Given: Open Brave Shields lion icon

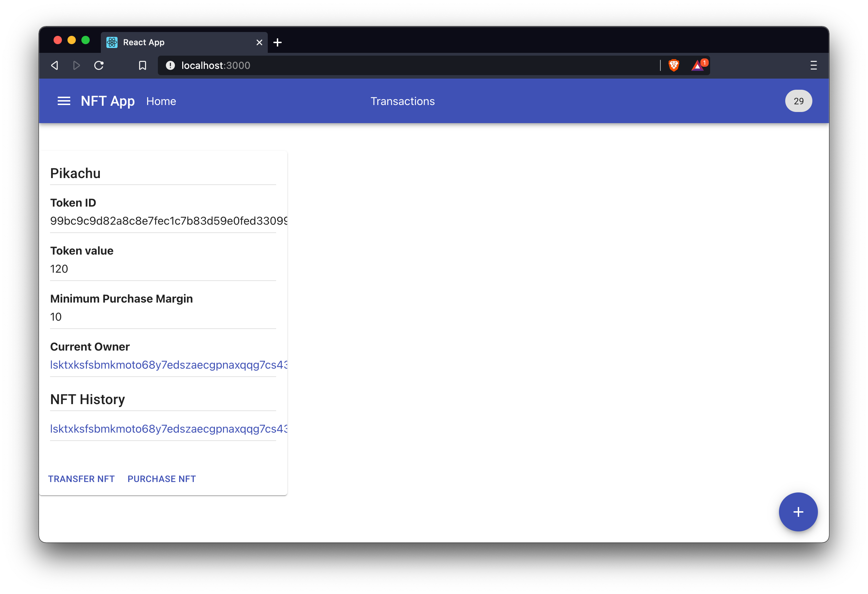Looking at the screenshot, I should (x=673, y=65).
